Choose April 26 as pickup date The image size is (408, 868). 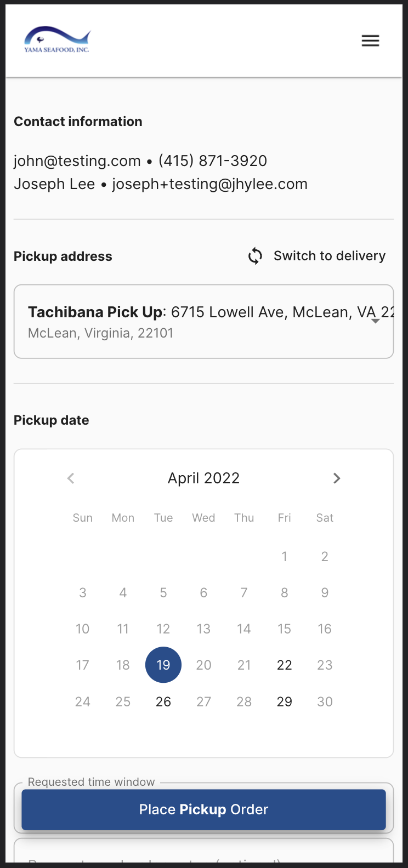(x=163, y=701)
